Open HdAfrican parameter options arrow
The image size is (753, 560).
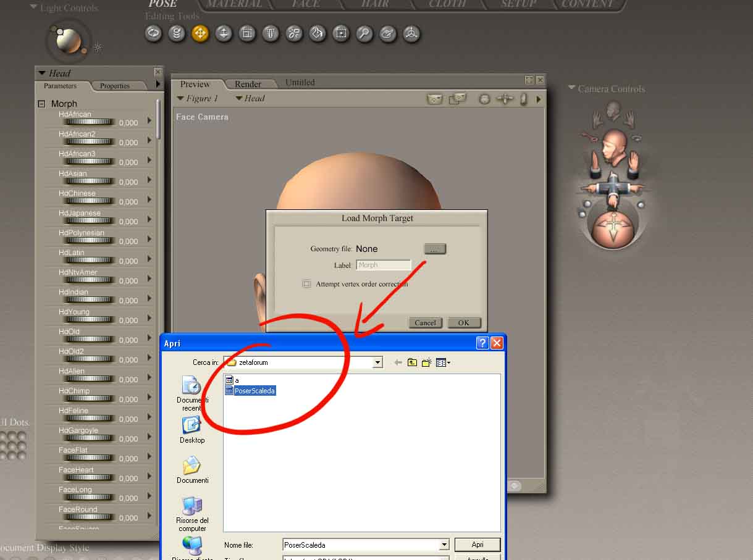point(149,121)
